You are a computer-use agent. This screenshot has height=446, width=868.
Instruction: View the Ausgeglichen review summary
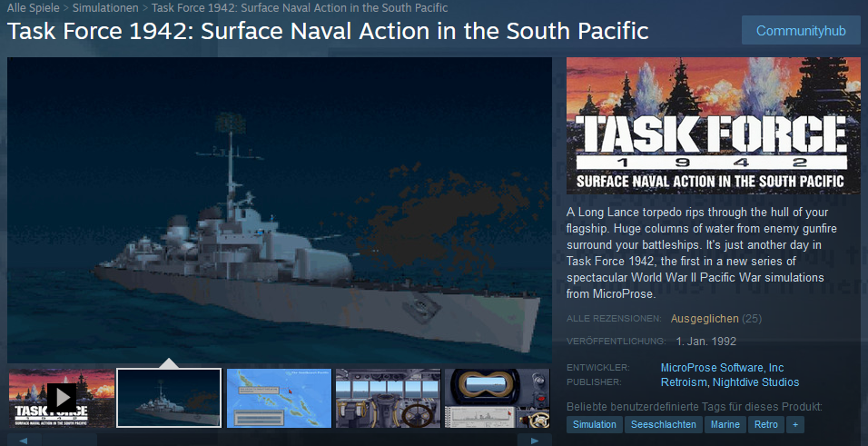pos(705,319)
